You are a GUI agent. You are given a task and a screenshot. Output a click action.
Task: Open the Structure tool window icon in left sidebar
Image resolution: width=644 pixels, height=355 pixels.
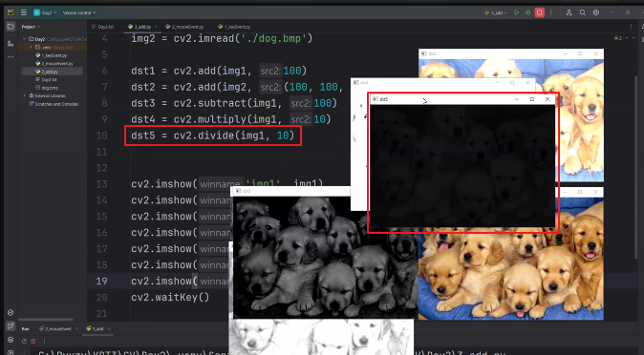pyautogui.click(x=11, y=44)
